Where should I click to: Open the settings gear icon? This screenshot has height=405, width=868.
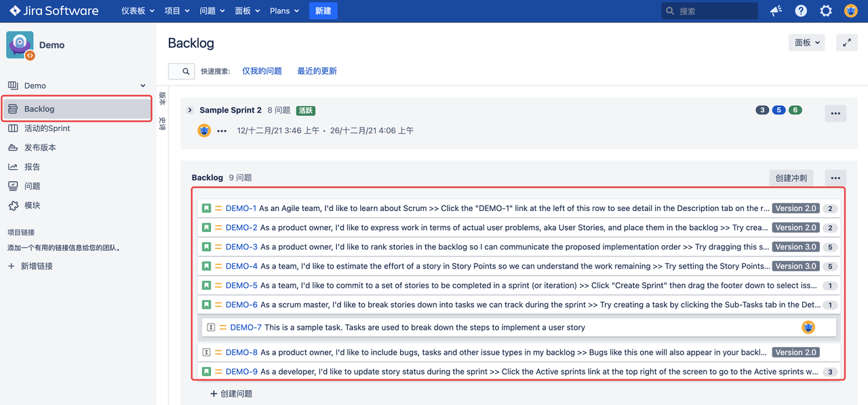[826, 11]
